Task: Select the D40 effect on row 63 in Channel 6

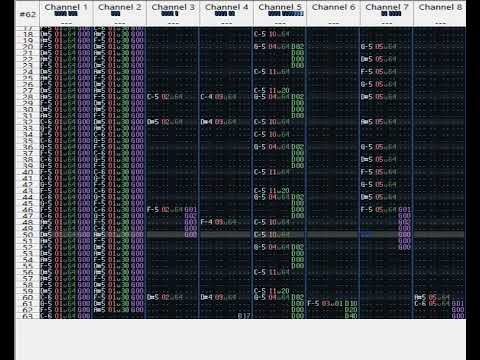Action: coord(351,316)
